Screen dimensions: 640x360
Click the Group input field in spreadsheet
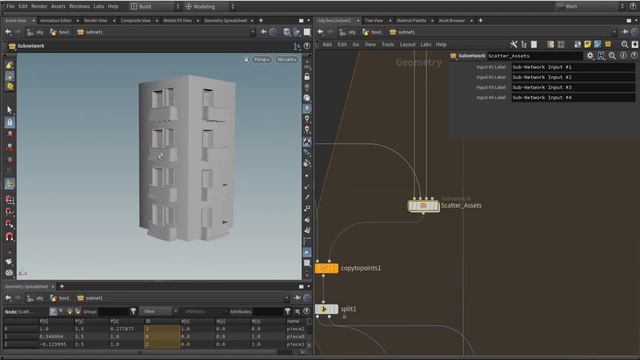click(113, 311)
